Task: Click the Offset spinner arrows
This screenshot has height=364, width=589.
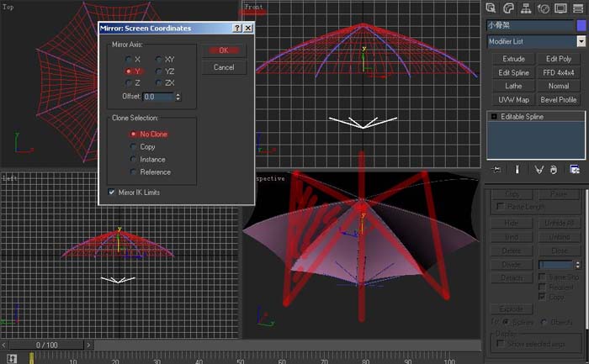Action: click(x=178, y=97)
